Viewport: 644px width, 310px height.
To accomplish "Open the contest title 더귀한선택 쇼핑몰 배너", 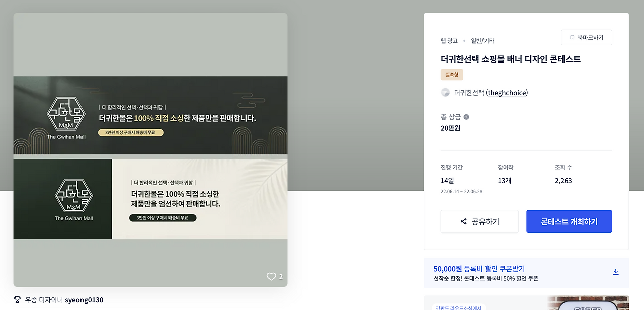I will coord(510,59).
